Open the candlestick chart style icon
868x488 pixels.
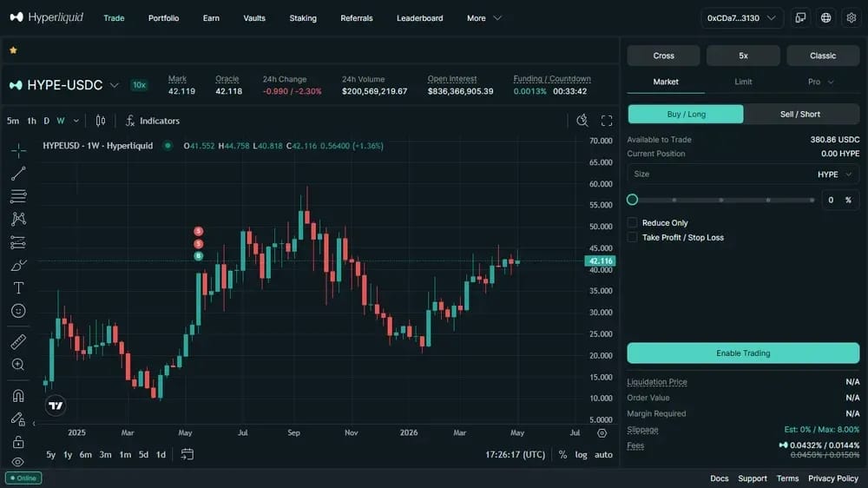(x=100, y=121)
